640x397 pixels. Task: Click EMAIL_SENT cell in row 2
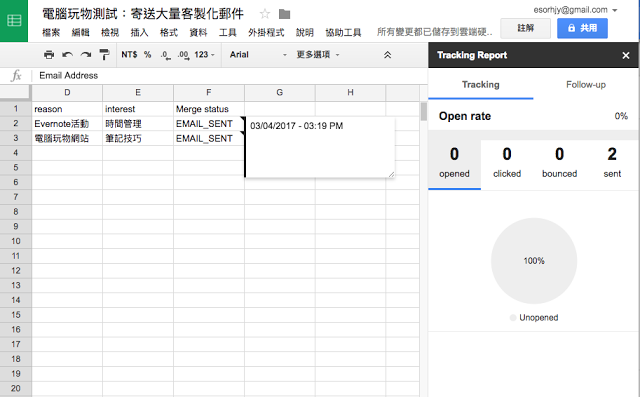coord(209,124)
